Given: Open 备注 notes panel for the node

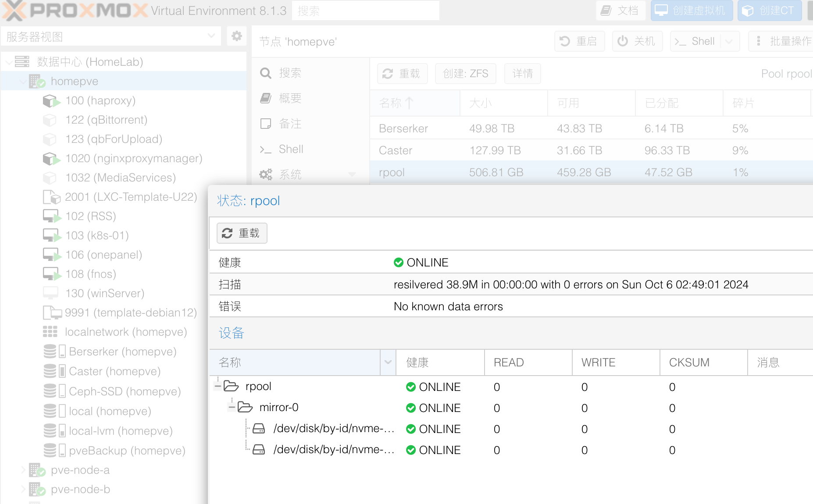Looking at the screenshot, I should click(x=290, y=124).
